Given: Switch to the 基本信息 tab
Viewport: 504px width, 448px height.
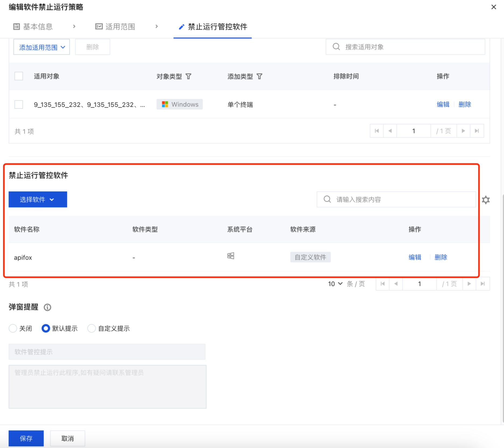Looking at the screenshot, I should point(33,27).
